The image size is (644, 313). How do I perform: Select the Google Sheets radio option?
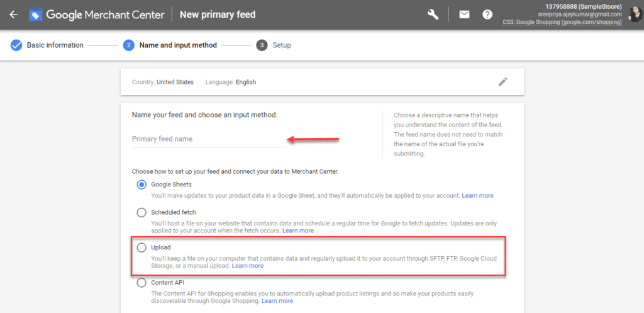click(142, 185)
